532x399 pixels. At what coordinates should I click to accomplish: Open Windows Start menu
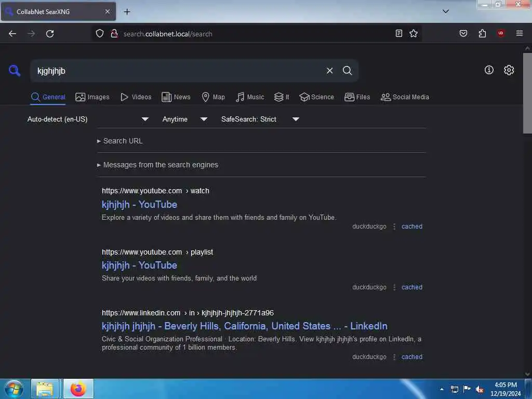(14, 389)
